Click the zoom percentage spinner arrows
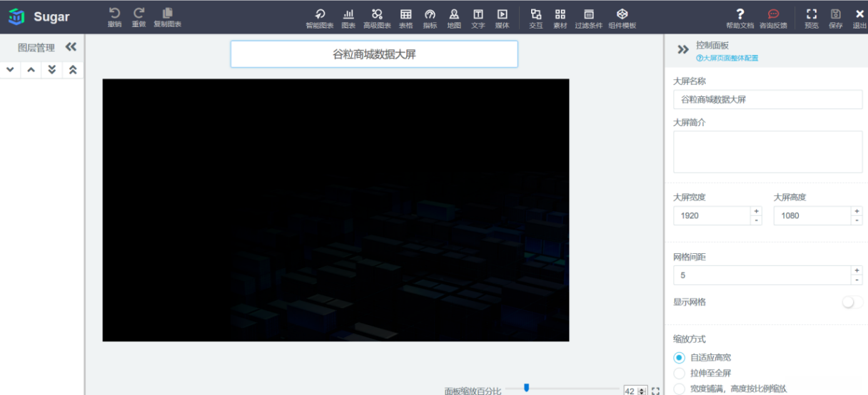Viewport: 868px width, 395px height. point(642,391)
